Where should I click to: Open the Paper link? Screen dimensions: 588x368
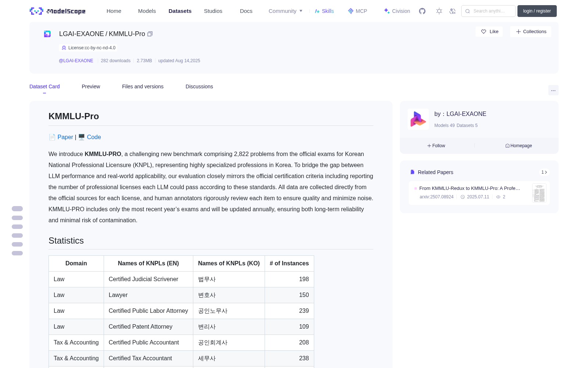[x=65, y=137]
